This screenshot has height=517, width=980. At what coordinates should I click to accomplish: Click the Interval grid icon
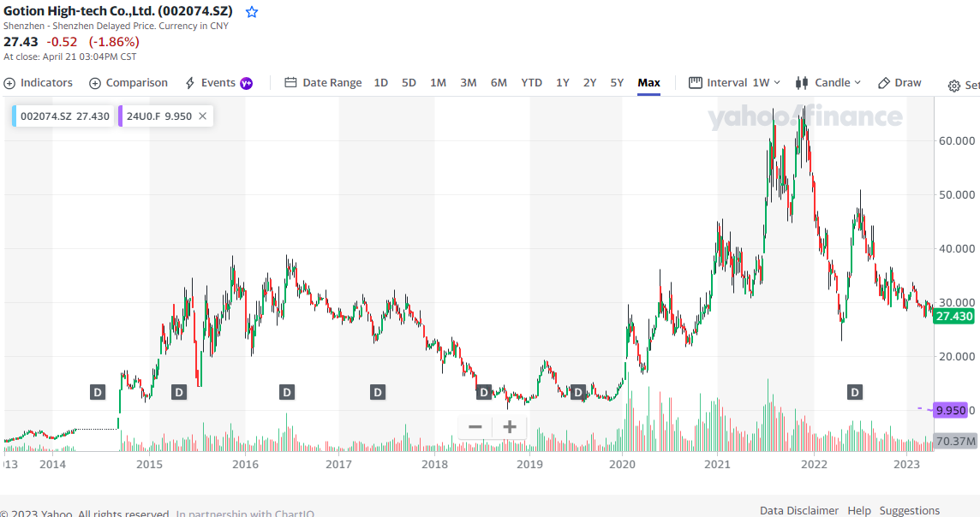pos(695,82)
